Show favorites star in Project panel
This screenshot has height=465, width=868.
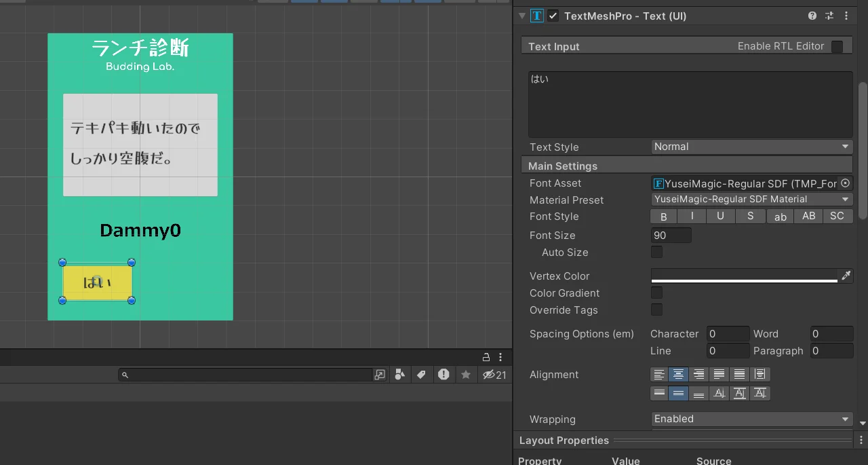pyautogui.click(x=466, y=375)
